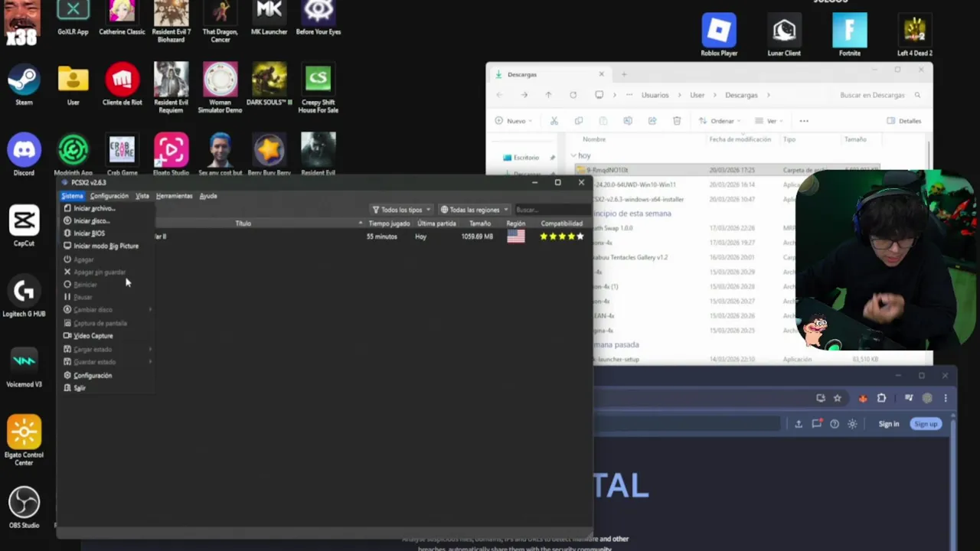Open browser Extensions puzzle icon
Screen dimensions: 980x551
(881, 398)
